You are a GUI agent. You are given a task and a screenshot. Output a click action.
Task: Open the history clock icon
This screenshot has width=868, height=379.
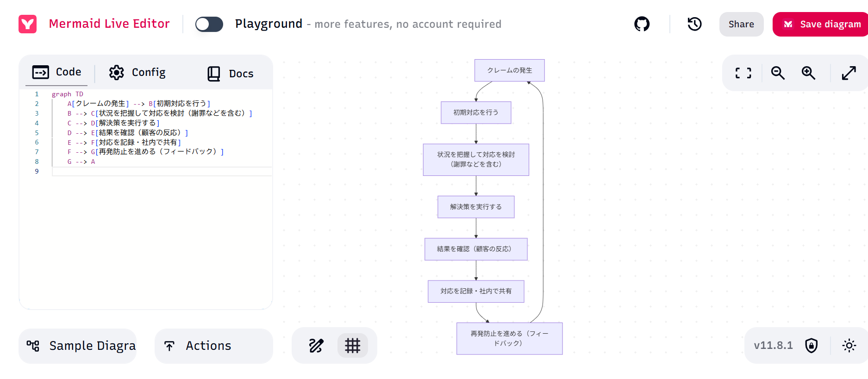point(694,24)
